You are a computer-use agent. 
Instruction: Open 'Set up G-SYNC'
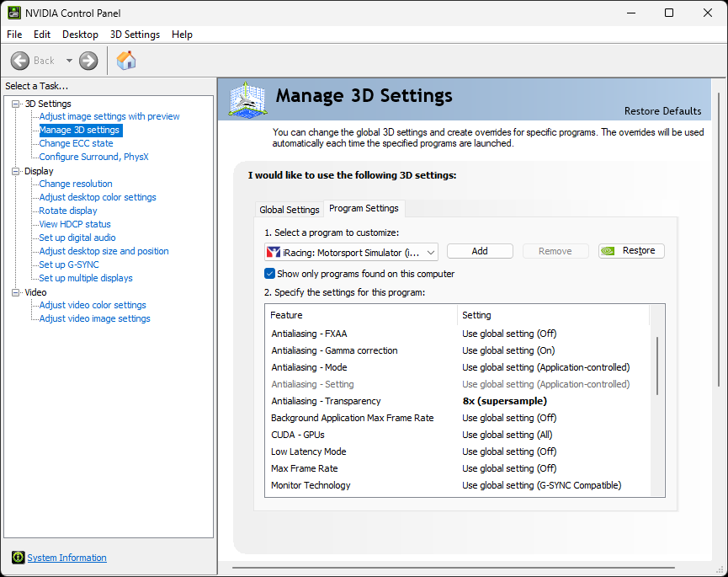coord(69,264)
